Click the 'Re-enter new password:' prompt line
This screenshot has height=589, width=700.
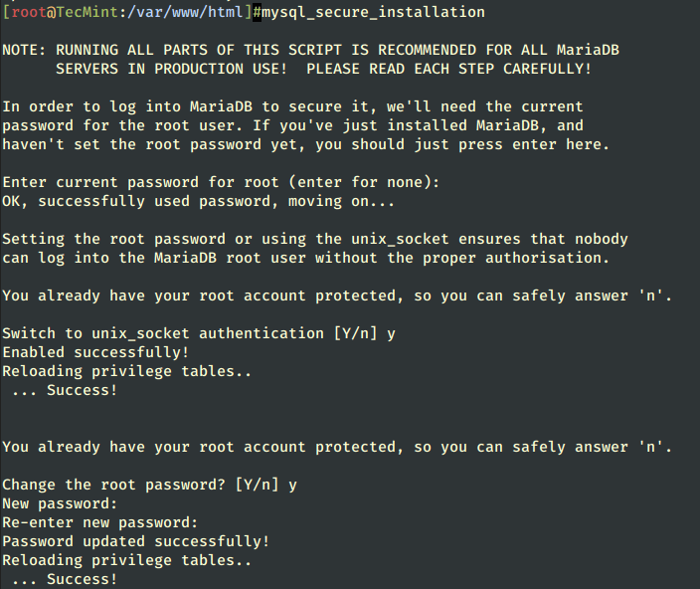[100, 522]
